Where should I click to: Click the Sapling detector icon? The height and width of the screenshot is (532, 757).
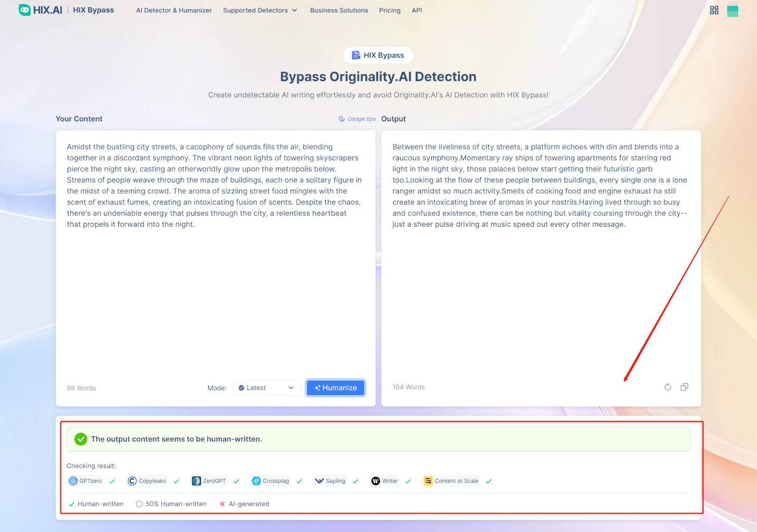tap(319, 481)
